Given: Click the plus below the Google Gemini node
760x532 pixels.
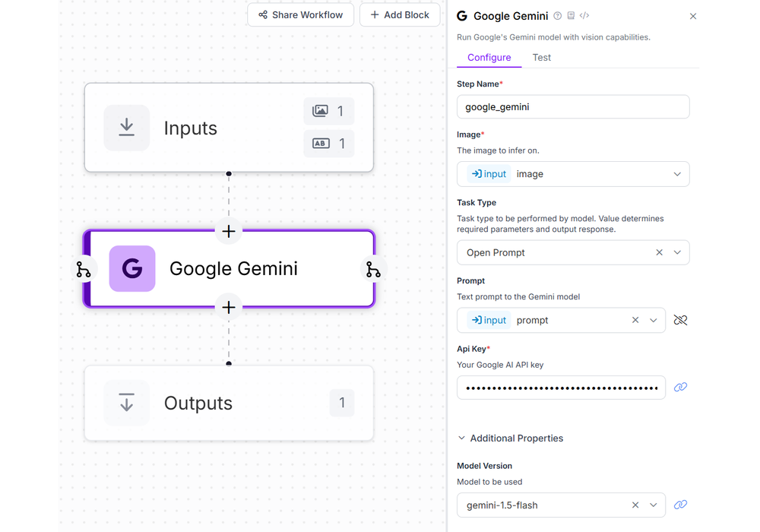Looking at the screenshot, I should (x=229, y=307).
